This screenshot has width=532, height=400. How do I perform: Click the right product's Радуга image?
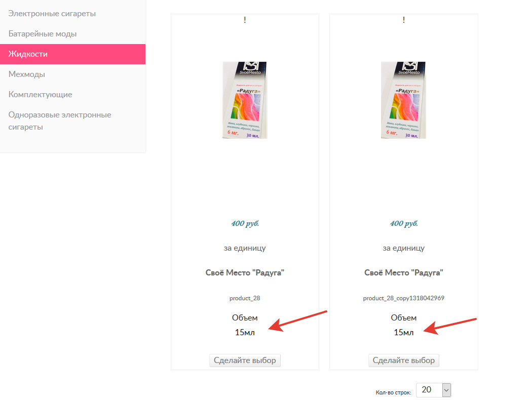(403, 100)
